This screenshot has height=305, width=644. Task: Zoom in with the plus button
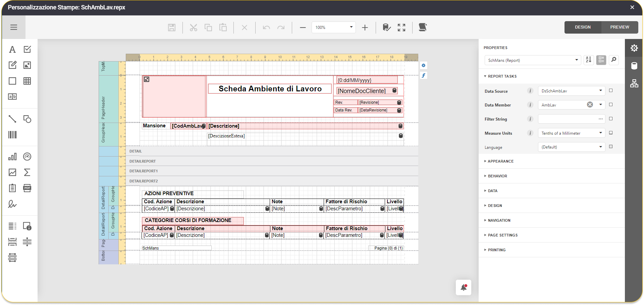(x=365, y=28)
